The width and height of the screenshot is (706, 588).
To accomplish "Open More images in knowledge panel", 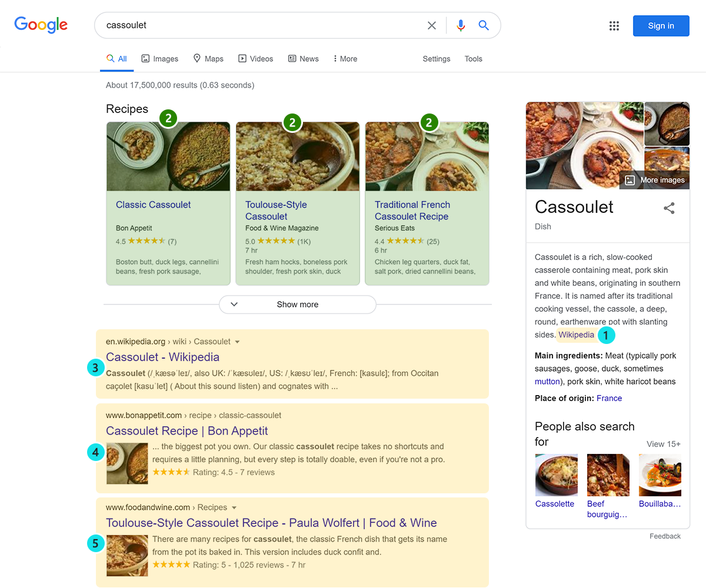I will point(655,180).
